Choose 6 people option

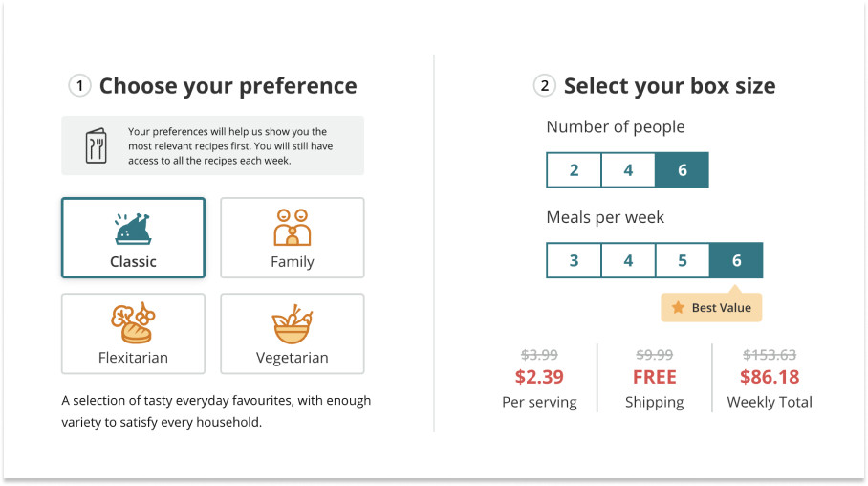coord(682,169)
